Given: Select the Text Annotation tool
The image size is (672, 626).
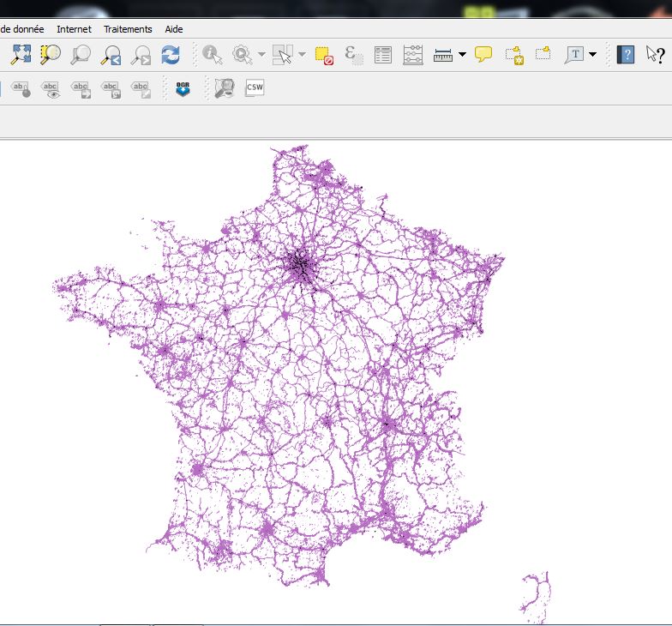Looking at the screenshot, I should [574, 55].
